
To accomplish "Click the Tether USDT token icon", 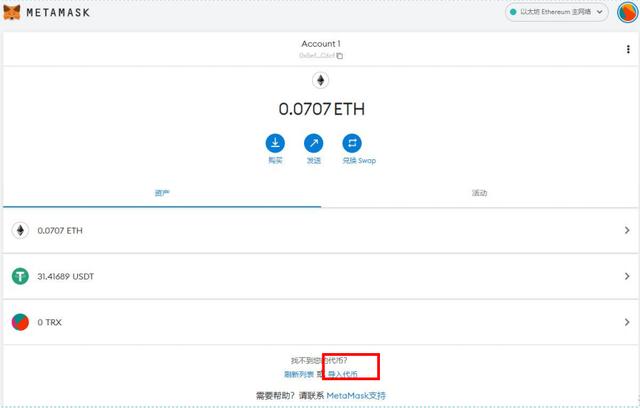I will [20, 276].
